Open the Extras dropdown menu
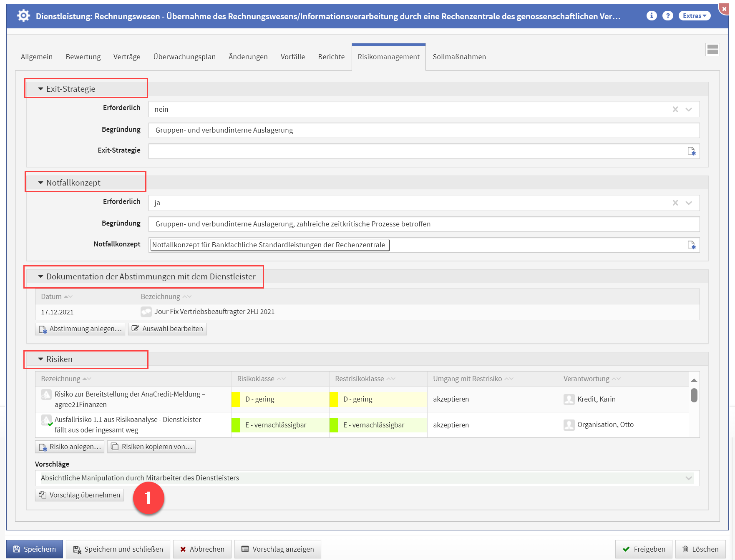 pos(695,15)
